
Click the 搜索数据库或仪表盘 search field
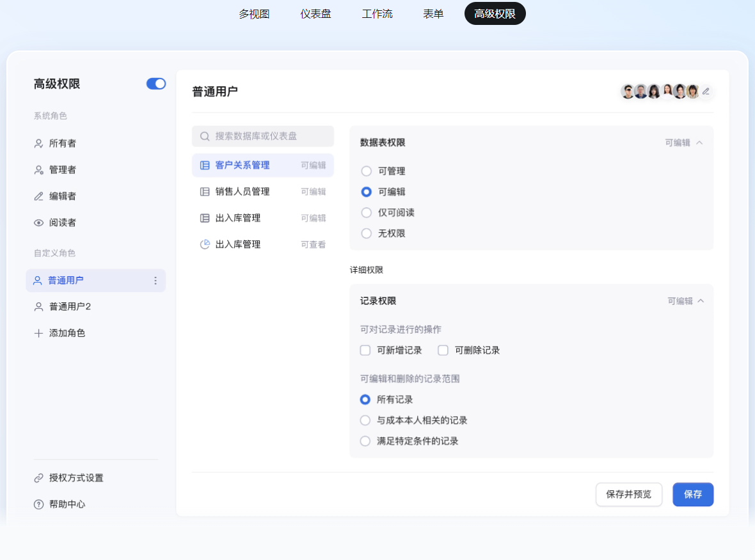click(262, 136)
